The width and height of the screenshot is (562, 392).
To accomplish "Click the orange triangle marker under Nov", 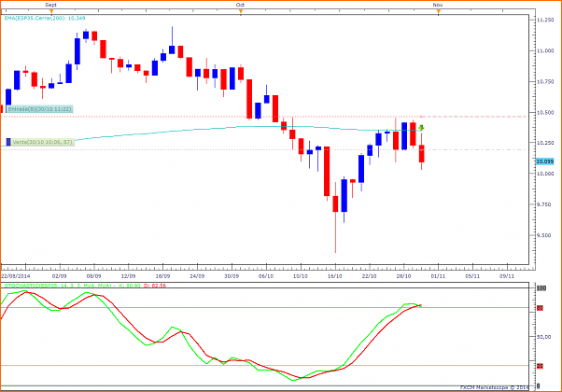I will 439,11.
